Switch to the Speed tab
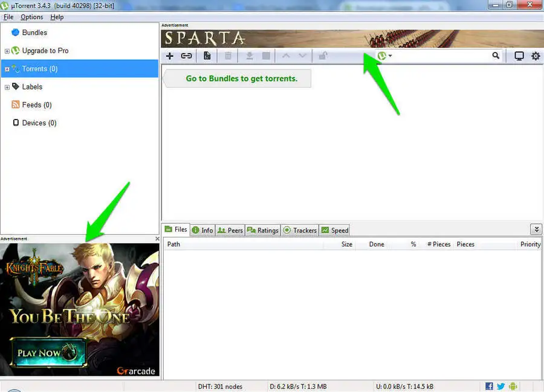The height and width of the screenshot is (392, 544). 335,230
